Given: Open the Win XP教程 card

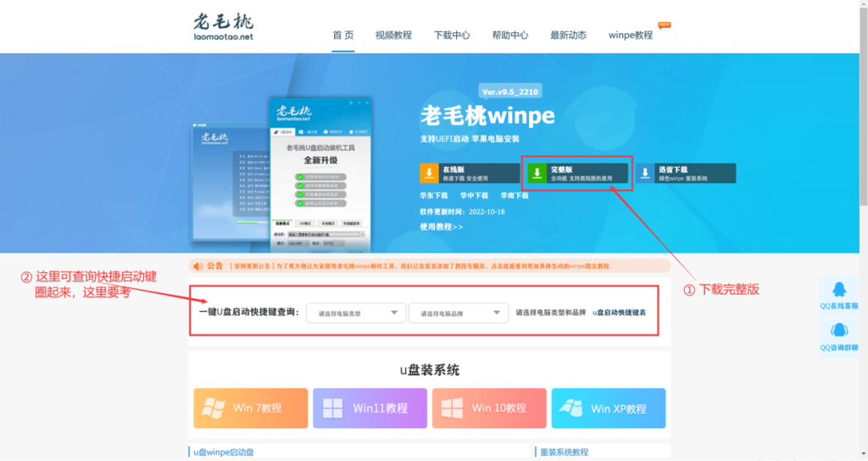Looking at the screenshot, I should (609, 408).
